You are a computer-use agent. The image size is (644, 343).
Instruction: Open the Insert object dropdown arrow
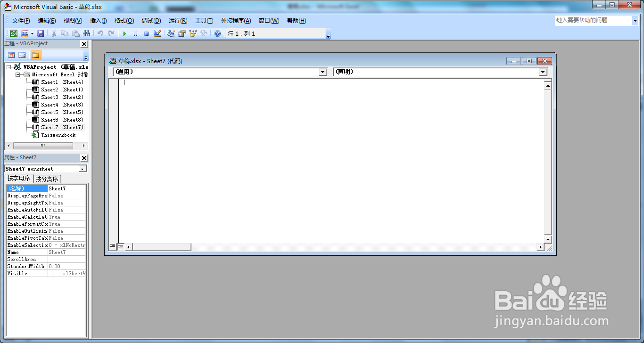(32, 33)
